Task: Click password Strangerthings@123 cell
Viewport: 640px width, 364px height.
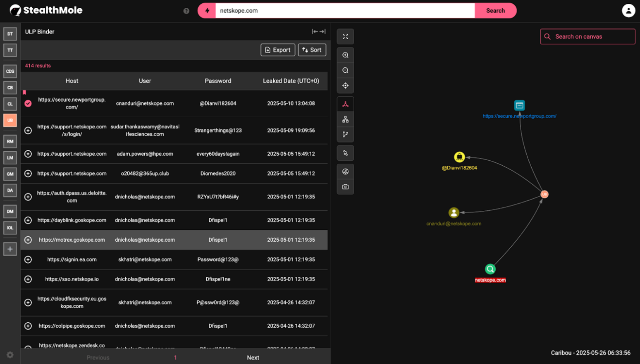Action: pyautogui.click(x=218, y=131)
